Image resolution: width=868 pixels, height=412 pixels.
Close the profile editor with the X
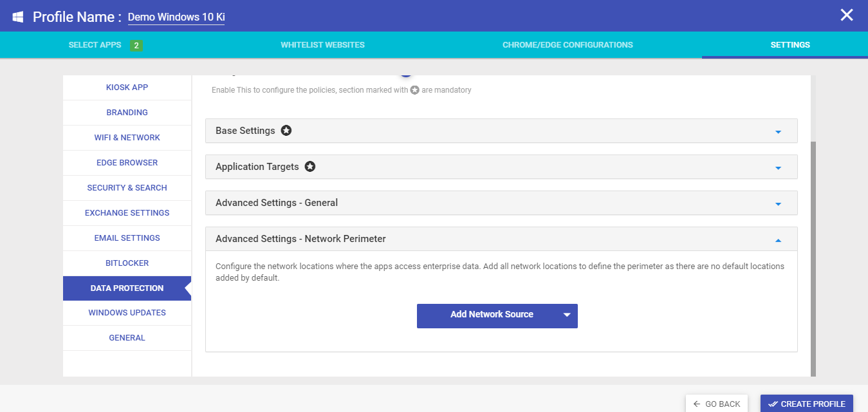coord(847,15)
